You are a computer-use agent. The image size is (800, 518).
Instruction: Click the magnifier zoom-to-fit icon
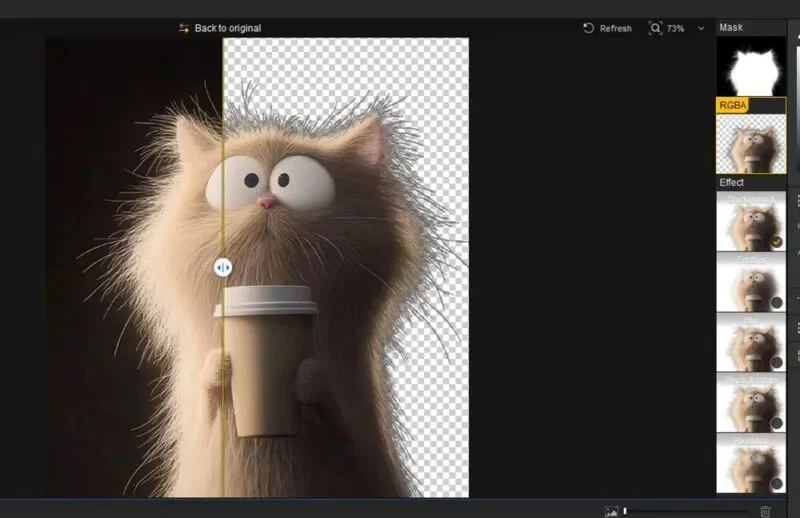[655, 28]
